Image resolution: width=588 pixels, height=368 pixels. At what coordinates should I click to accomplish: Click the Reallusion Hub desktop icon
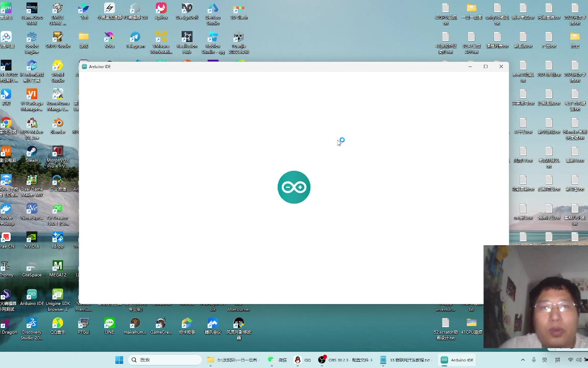tap(187, 43)
